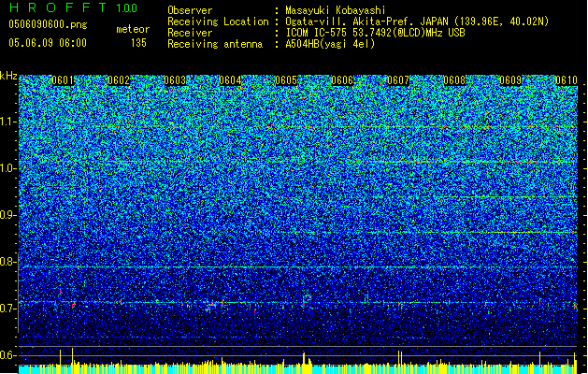Click the 0604 time marker
Screen dimensions: 588x374
tap(230, 80)
